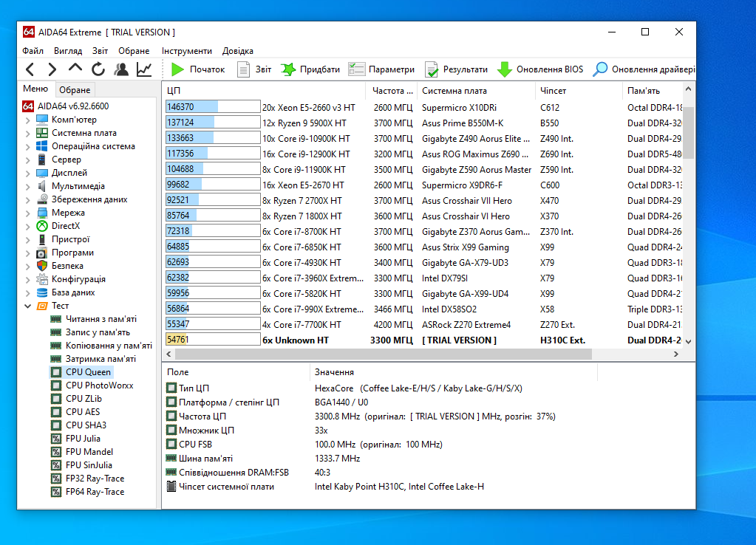The width and height of the screenshot is (756, 545).
Task: Expand the Операційна система tree node
Action: [x=27, y=146]
